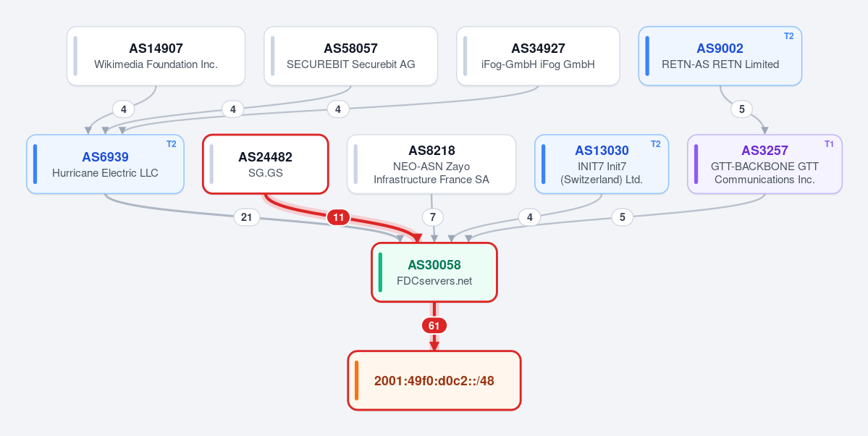Open the AS3257 GTT Communications node
The width and height of the screenshot is (868, 436).
(x=765, y=164)
